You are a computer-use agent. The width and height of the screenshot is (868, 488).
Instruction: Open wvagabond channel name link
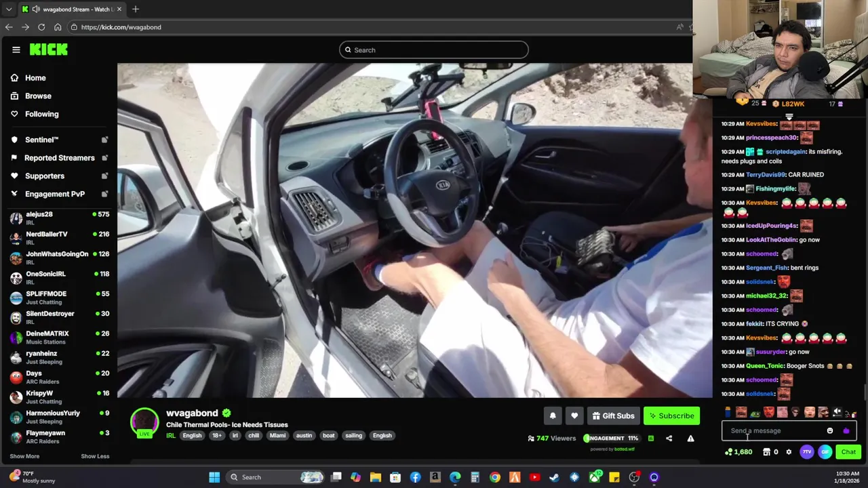click(x=192, y=413)
